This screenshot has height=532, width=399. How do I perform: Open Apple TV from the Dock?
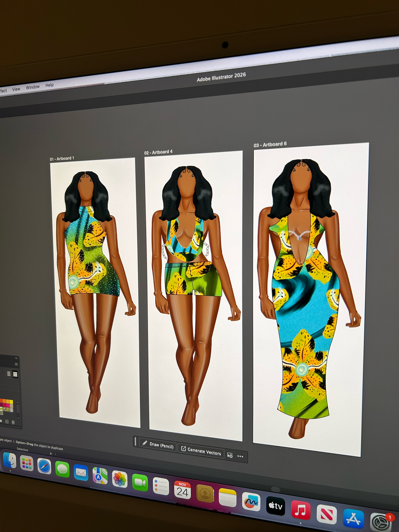tap(275, 506)
